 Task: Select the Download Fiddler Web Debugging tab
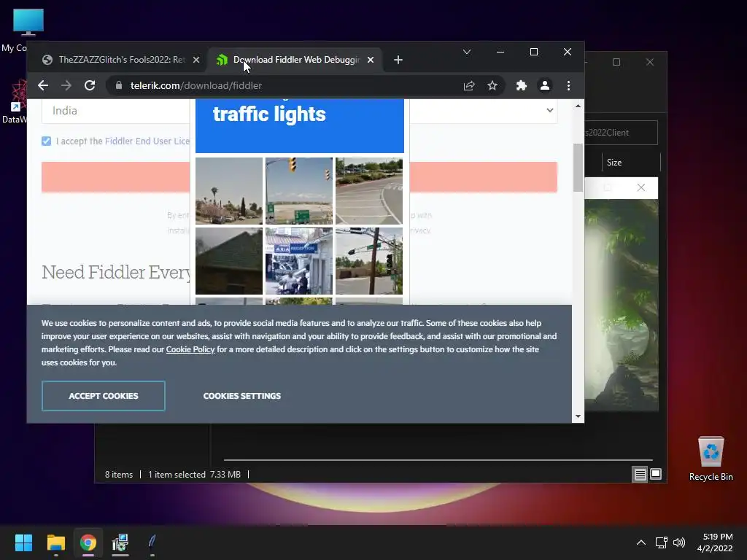click(x=295, y=60)
